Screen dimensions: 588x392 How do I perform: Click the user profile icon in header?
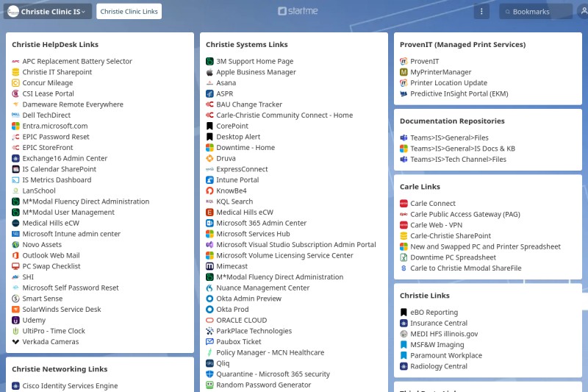pos(584,11)
